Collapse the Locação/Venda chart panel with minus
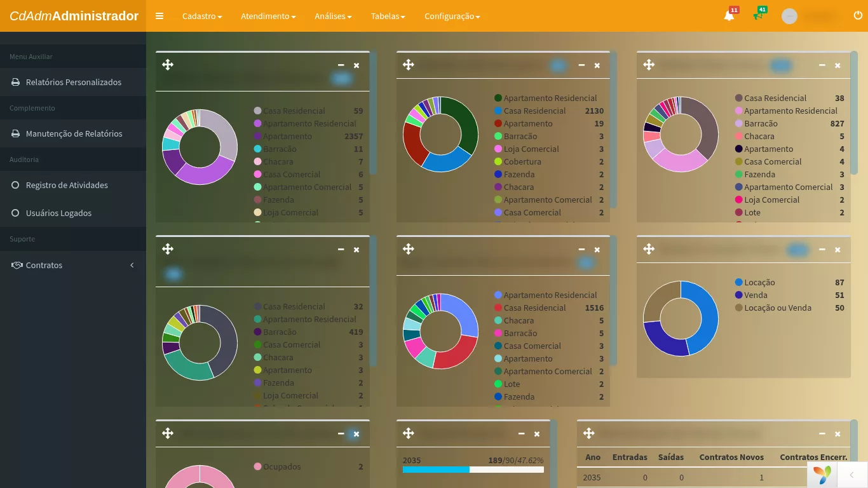This screenshot has height=488, width=868. [822, 250]
